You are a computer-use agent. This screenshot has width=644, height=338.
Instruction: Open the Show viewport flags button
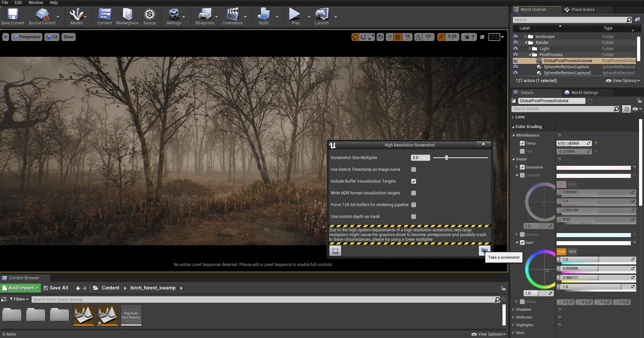(x=68, y=37)
